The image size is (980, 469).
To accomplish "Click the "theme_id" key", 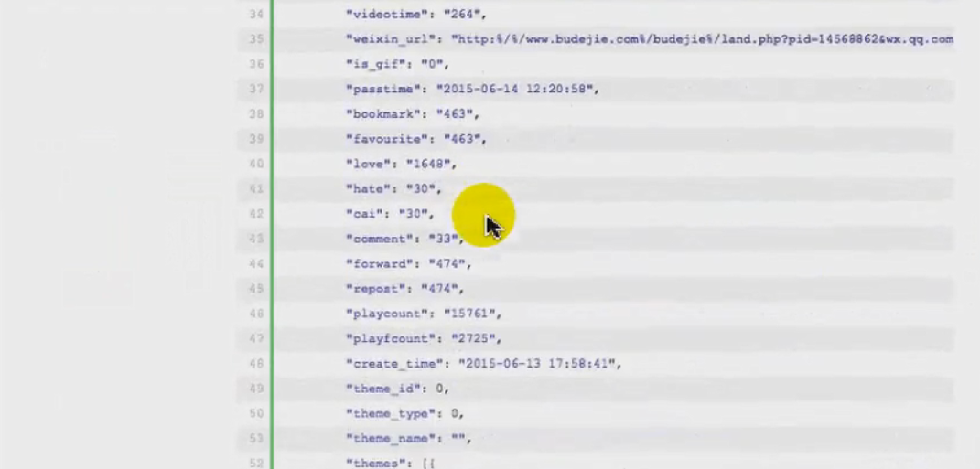I will tap(382, 389).
